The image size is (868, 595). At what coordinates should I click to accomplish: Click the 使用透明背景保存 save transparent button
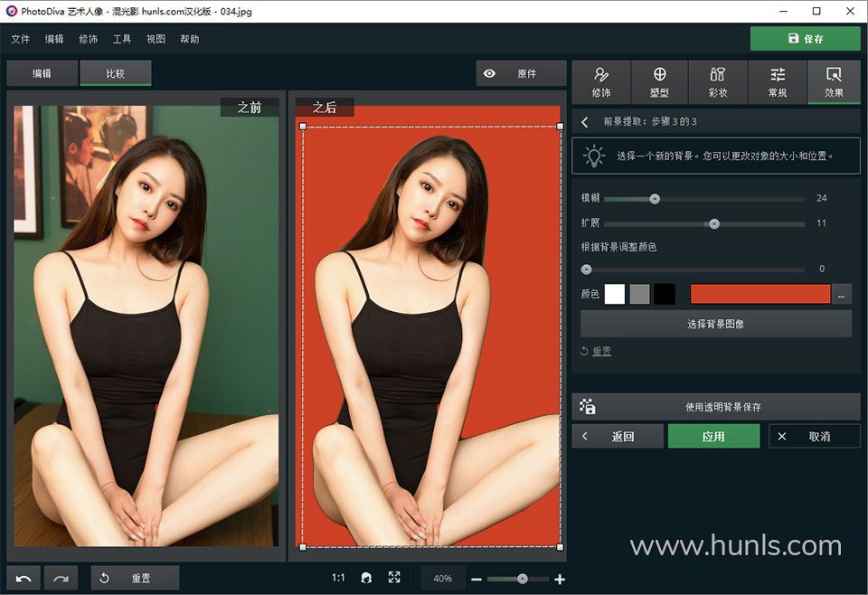[716, 407]
